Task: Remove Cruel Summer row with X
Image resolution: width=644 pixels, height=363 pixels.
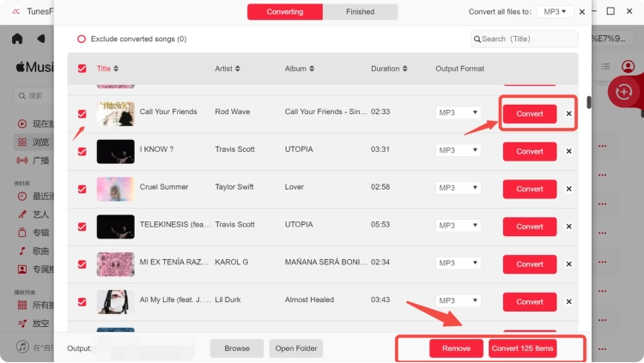Action: point(568,189)
